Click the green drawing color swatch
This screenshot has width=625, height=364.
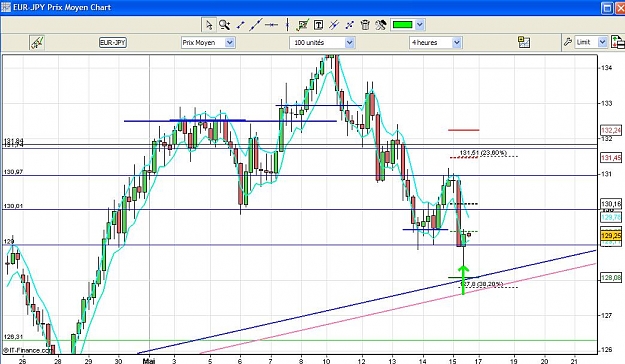(402, 25)
